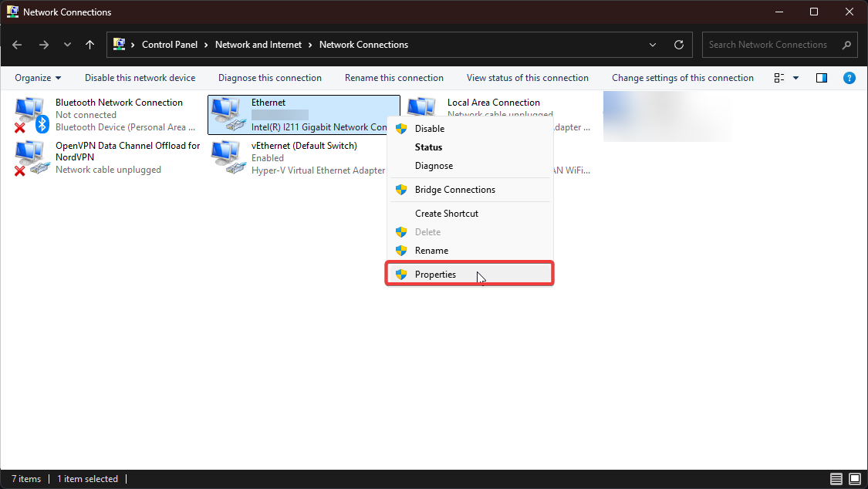
Task: Choose Bridge Connections from the context menu
Action: (456, 189)
